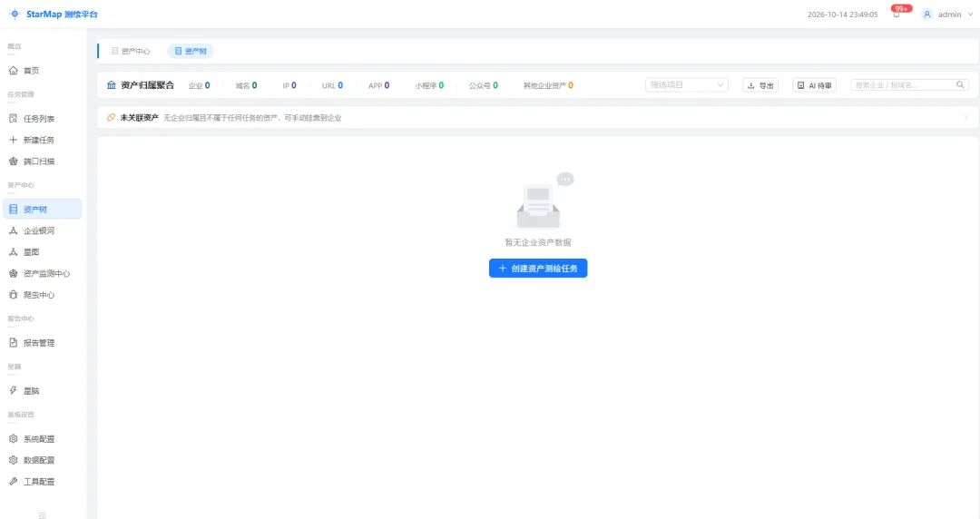Viewport: 980px width, 519px height.
Task: Open 任务列表 via its list icon
Action: 13,118
